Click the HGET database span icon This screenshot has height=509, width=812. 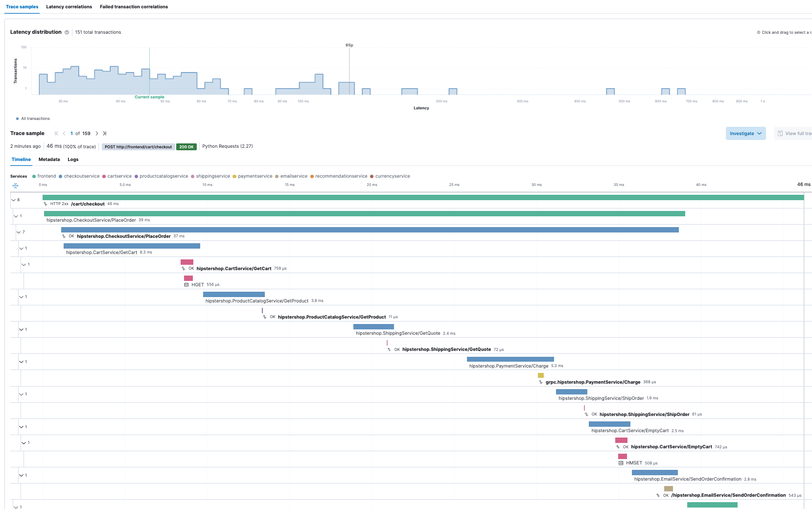coord(186,285)
